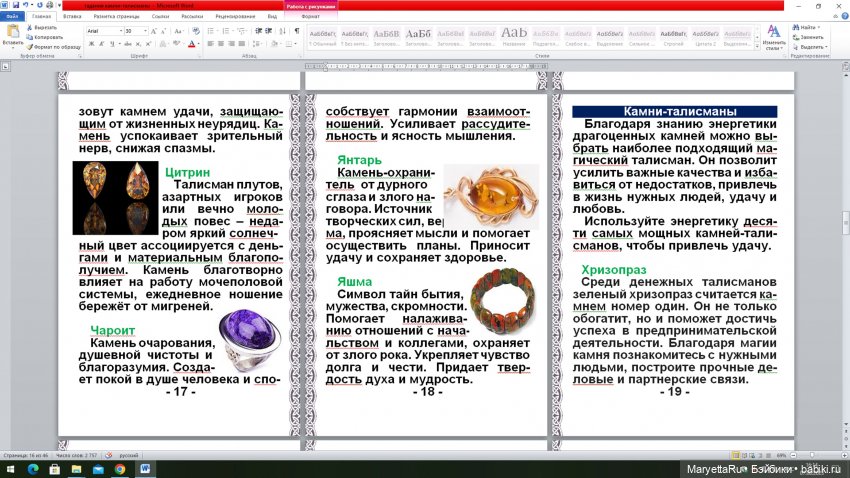
Task: Switch to the Вставка (Insert) ribbon tab
Action: tap(72, 17)
